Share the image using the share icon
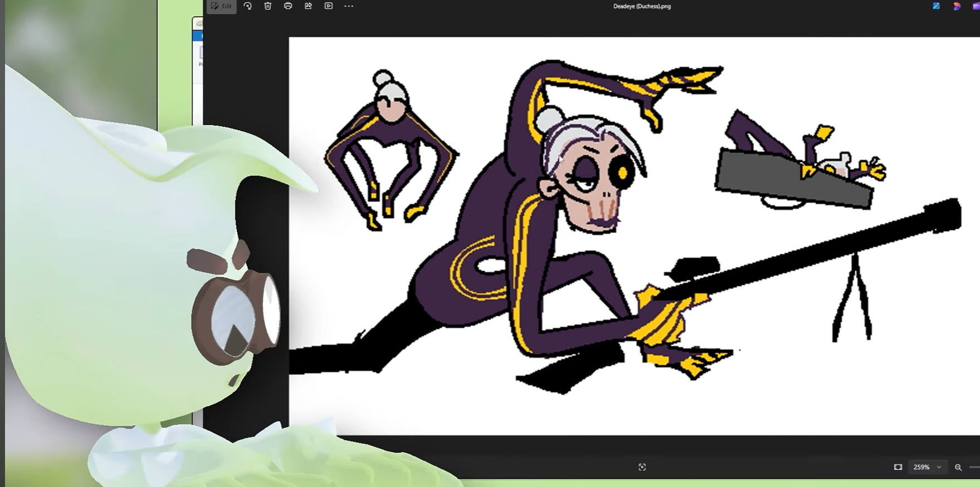Viewport: 980px width, 487px height. pyautogui.click(x=308, y=6)
